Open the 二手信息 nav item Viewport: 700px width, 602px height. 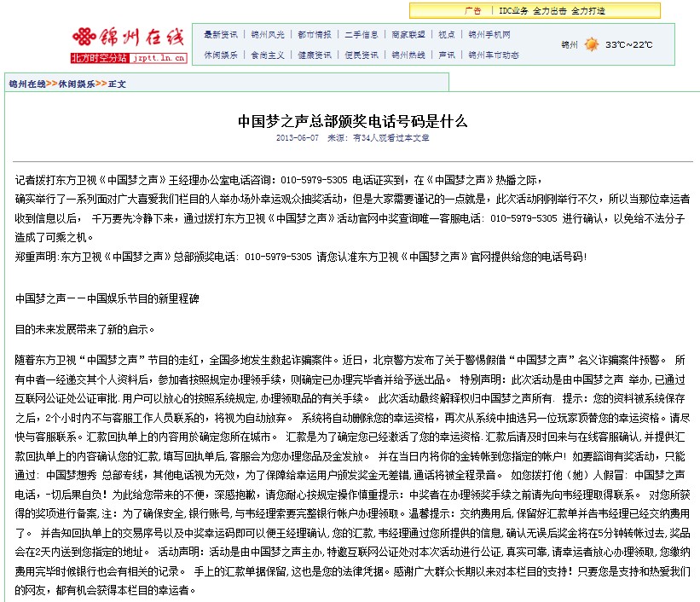tap(362, 35)
